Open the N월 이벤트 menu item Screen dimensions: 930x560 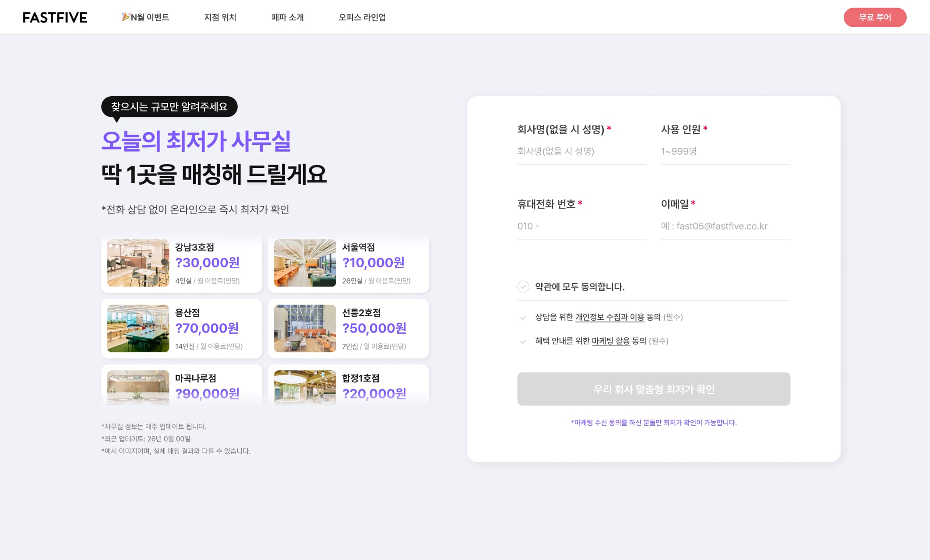145,17
